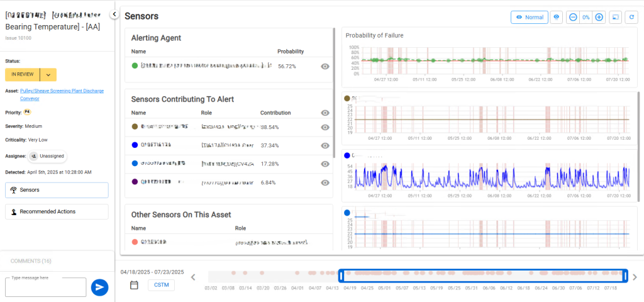
Task: Click the Normal view mode button
Action: [530, 17]
